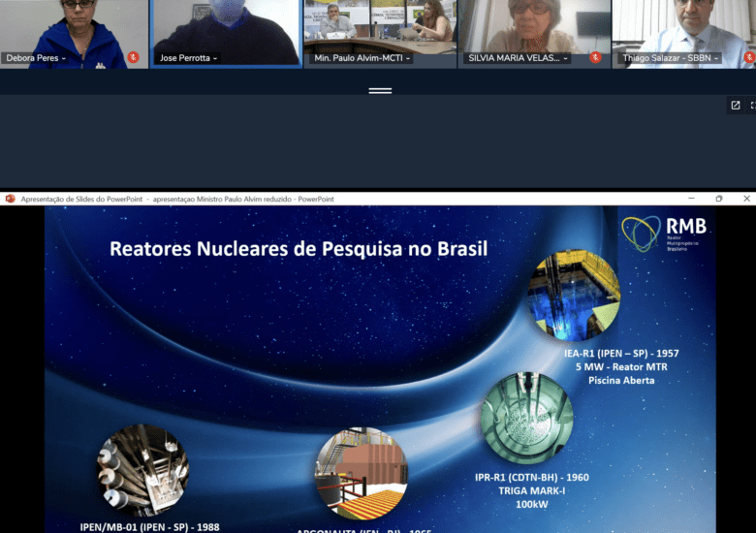Click the Piscina Aberta text
Viewport: 756px width, 533px height.
pyautogui.click(x=621, y=380)
